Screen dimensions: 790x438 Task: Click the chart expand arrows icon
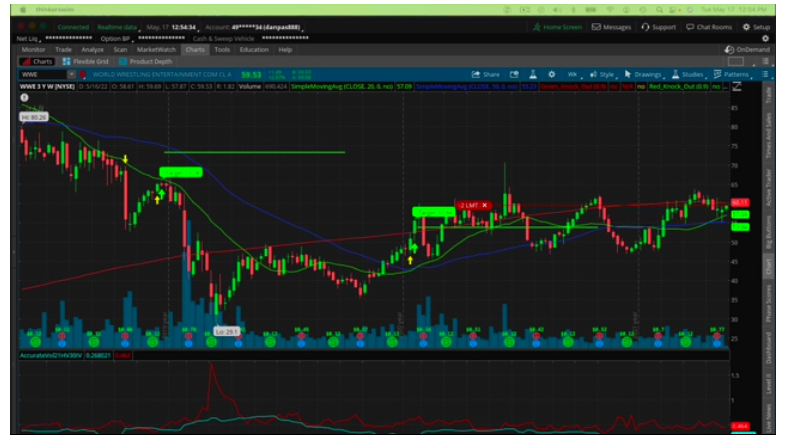point(737,87)
